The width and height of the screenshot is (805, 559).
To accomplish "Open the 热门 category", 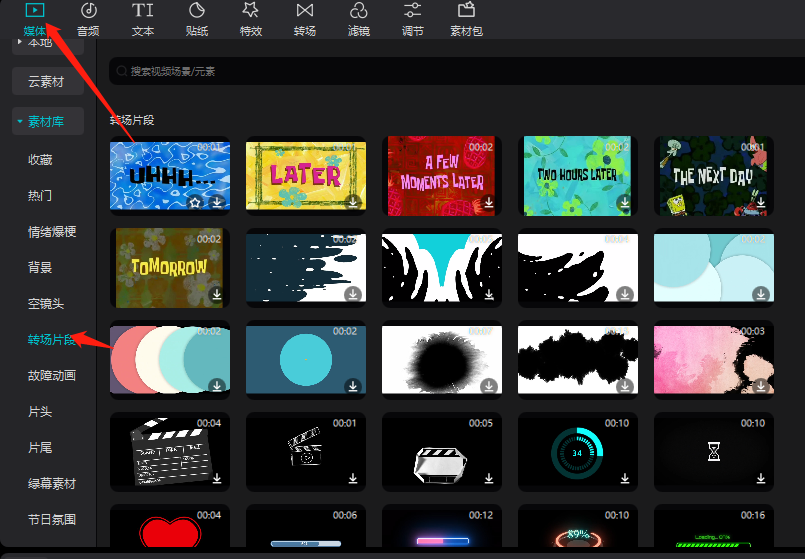I will point(40,196).
